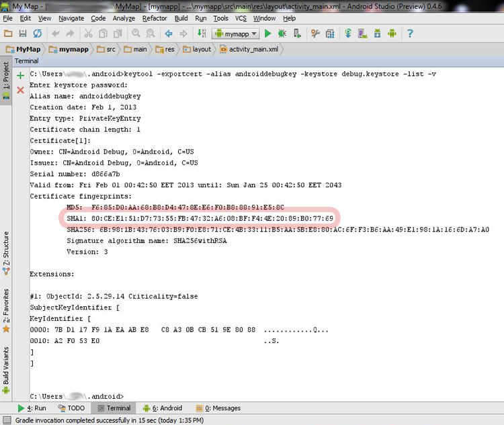Open the Edit menu
This screenshot has height=425, width=504.
pyautogui.click(x=26, y=18)
